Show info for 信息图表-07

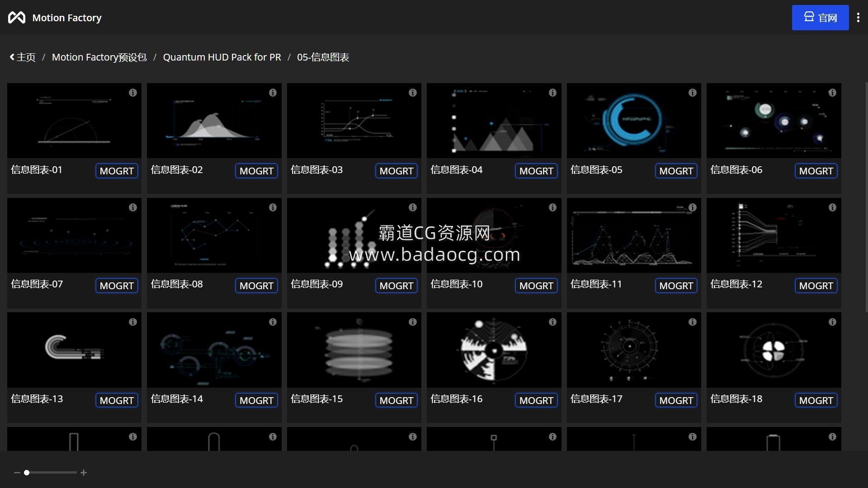coord(132,207)
